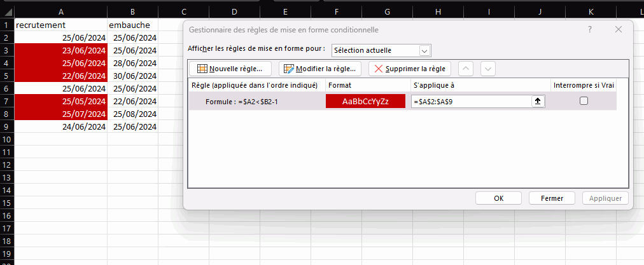Open the Sélection actuelle dropdown
This screenshot has width=644, height=265.
click(x=424, y=51)
